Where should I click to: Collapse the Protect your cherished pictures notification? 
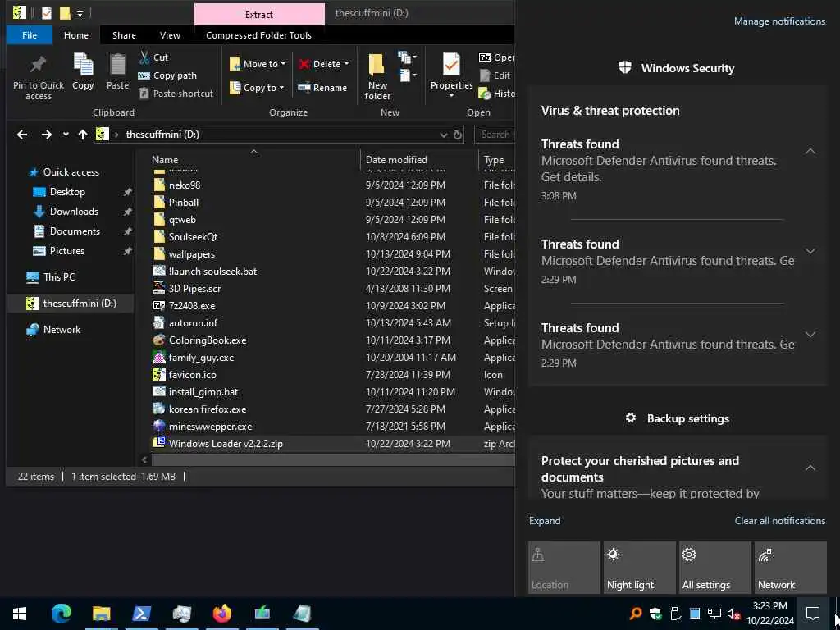[x=810, y=468]
